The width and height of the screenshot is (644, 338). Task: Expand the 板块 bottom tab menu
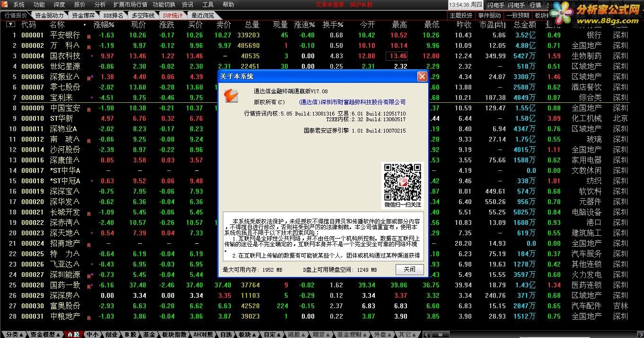[255, 335]
